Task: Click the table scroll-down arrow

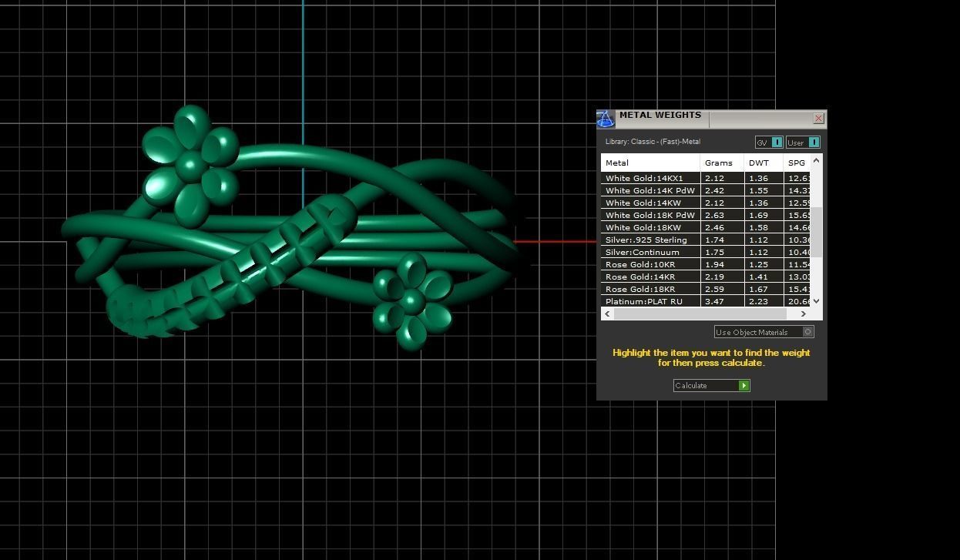Action: (817, 301)
